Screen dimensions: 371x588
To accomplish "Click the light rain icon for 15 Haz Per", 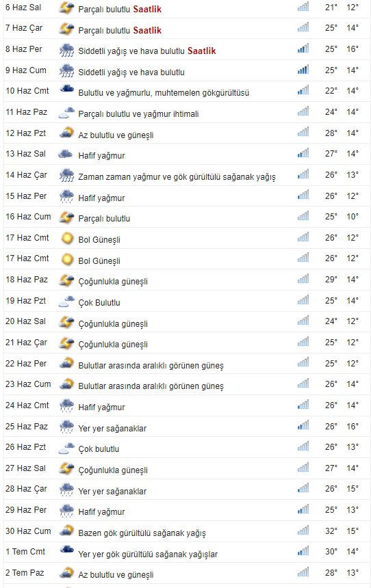I will coord(66,196).
